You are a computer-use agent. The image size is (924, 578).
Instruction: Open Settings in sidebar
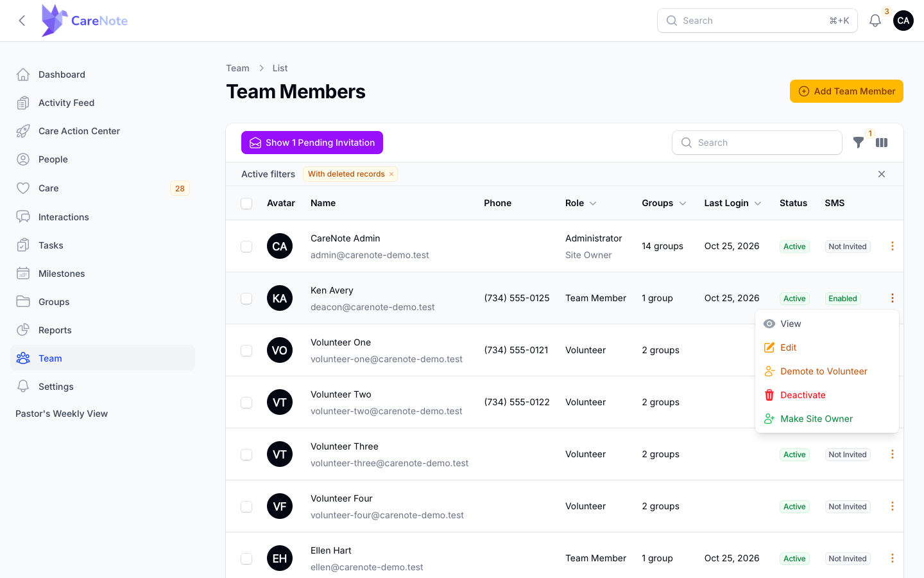103,387
